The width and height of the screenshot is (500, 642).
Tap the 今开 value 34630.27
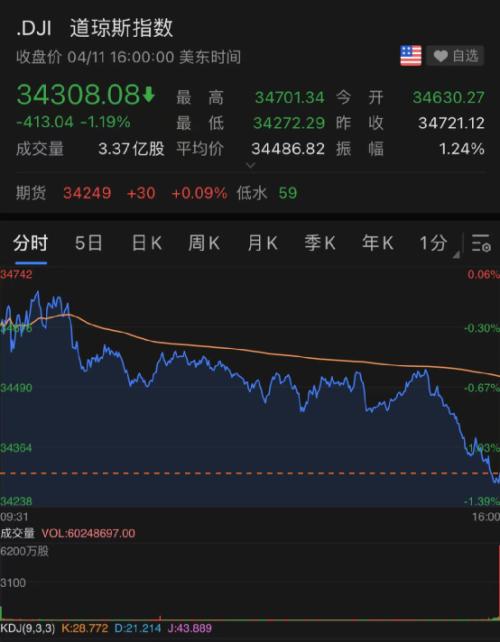[x=448, y=97]
